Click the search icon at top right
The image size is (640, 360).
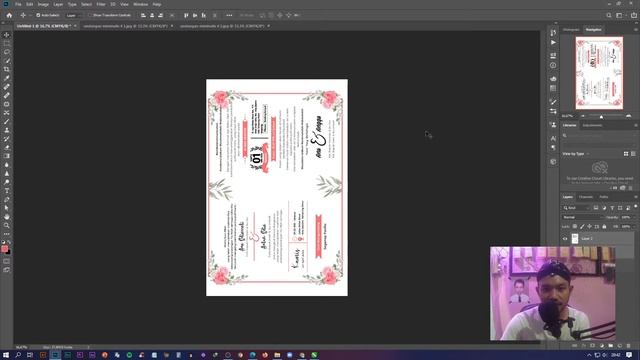(x=609, y=15)
